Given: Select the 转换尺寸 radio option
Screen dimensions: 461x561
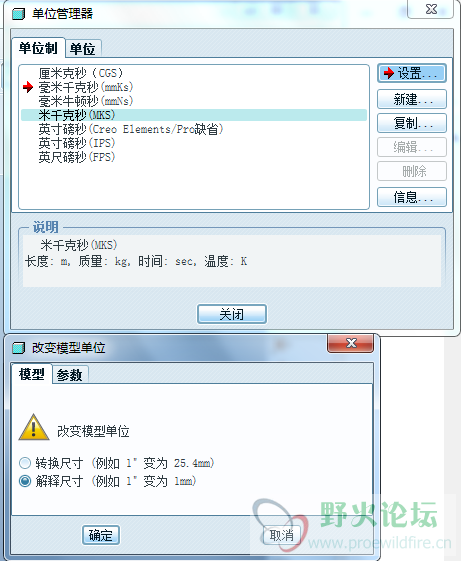Looking at the screenshot, I should [x=25, y=463].
